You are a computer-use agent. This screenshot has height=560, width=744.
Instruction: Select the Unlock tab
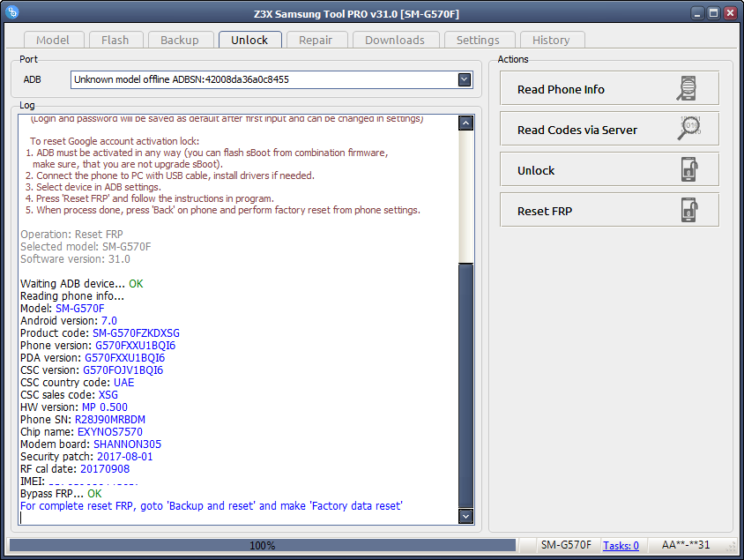click(x=249, y=40)
